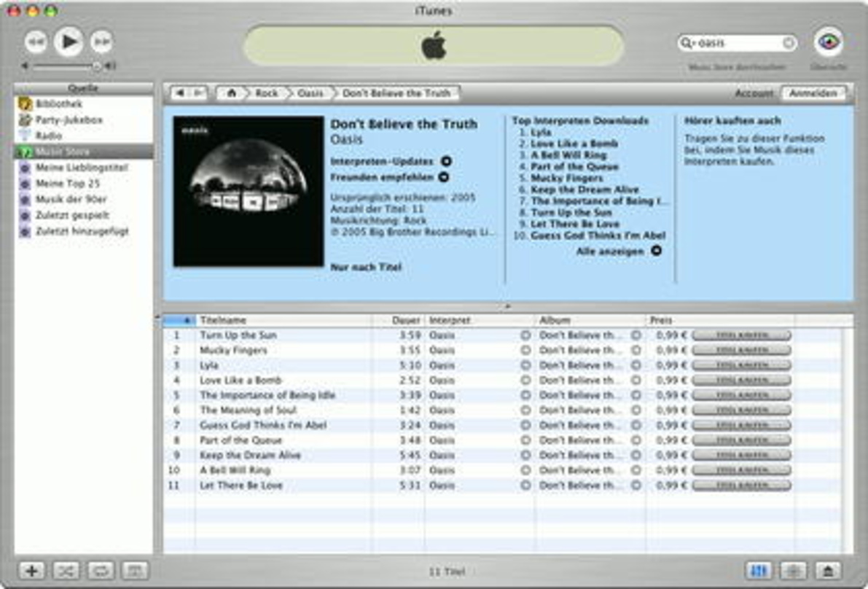The height and width of the screenshot is (589, 868).
Task: Click album arrow icon for The Meaning of Soul
Action: 636,410
